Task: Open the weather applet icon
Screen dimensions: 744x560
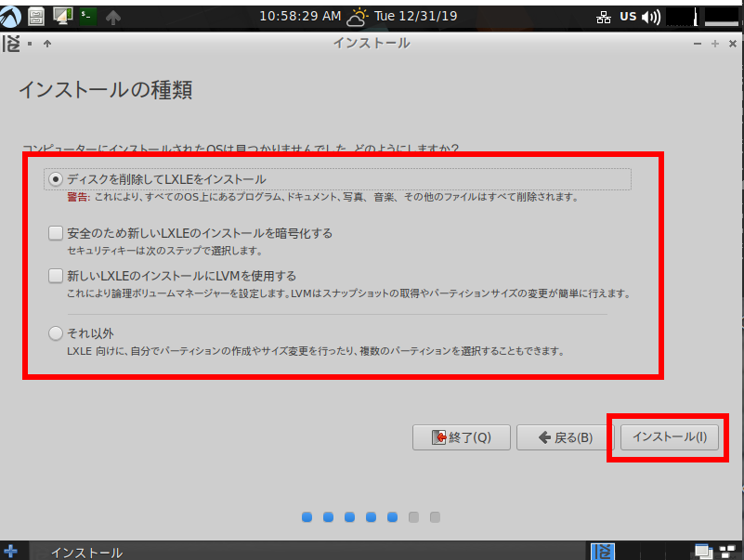Action: pos(358,17)
